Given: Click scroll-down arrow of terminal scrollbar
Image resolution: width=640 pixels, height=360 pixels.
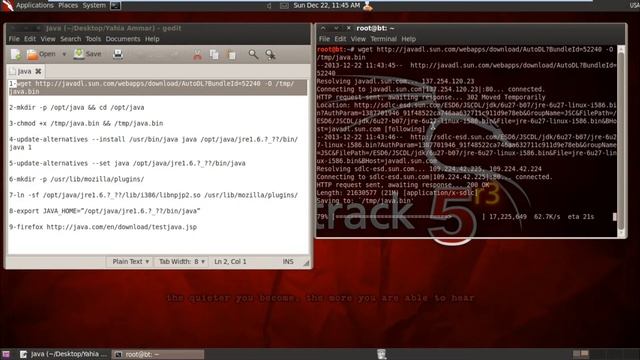Looking at the screenshot, I should pyautogui.click(x=621, y=233).
